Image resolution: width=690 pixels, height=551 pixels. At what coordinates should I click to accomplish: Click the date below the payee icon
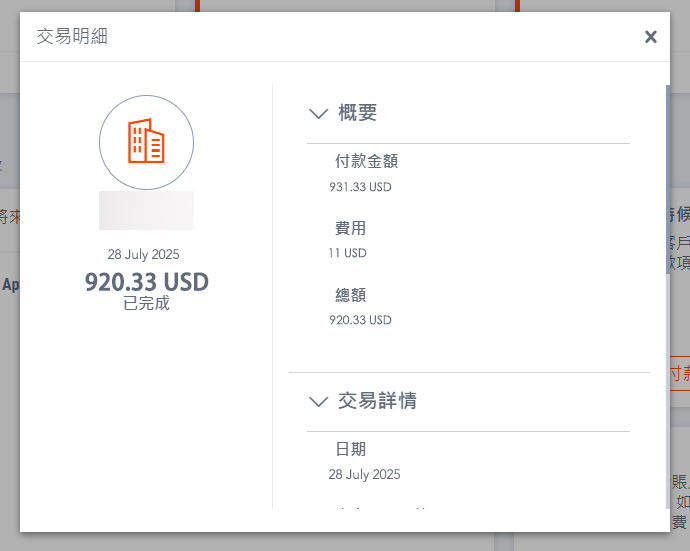pyautogui.click(x=143, y=254)
